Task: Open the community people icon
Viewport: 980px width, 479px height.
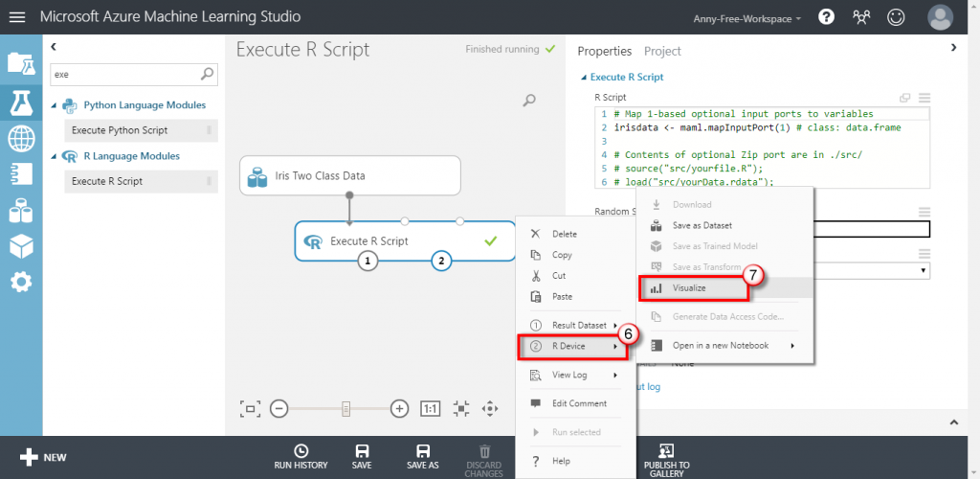Action: [861, 17]
